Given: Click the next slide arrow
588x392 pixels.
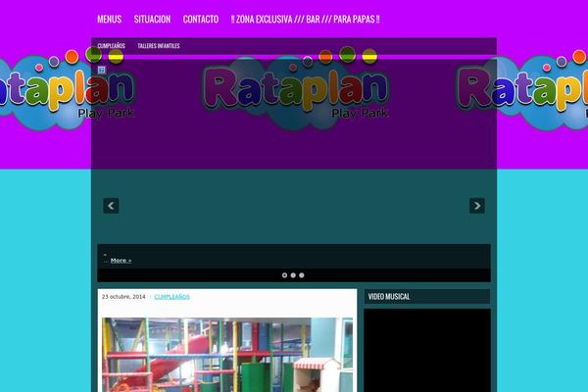Looking at the screenshot, I should point(477,206).
